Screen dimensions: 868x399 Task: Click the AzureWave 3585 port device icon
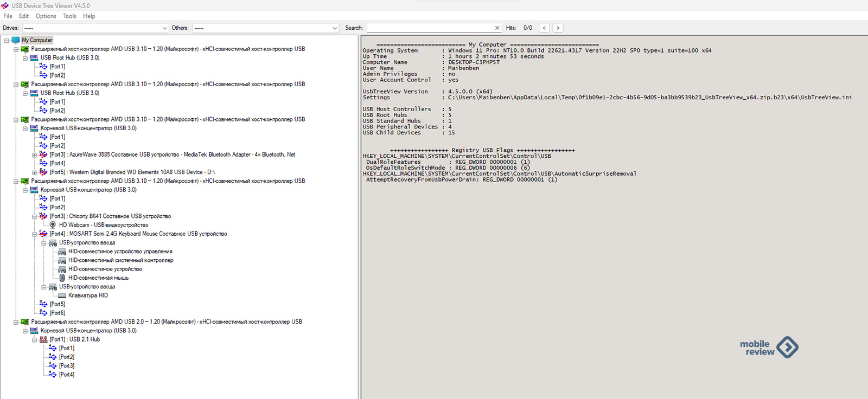click(x=43, y=155)
